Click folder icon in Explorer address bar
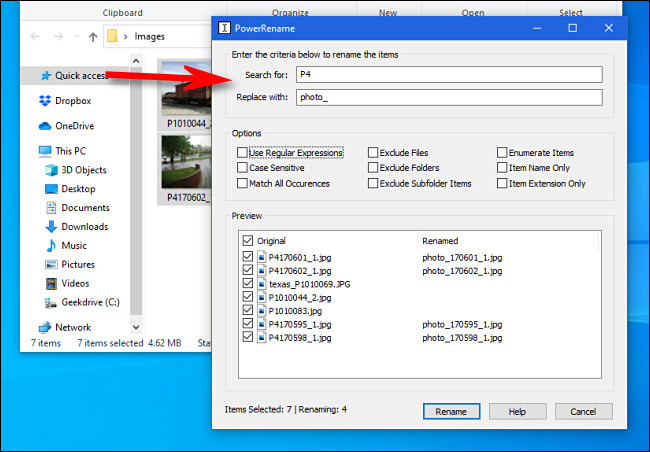This screenshot has height=452, width=650. click(112, 36)
